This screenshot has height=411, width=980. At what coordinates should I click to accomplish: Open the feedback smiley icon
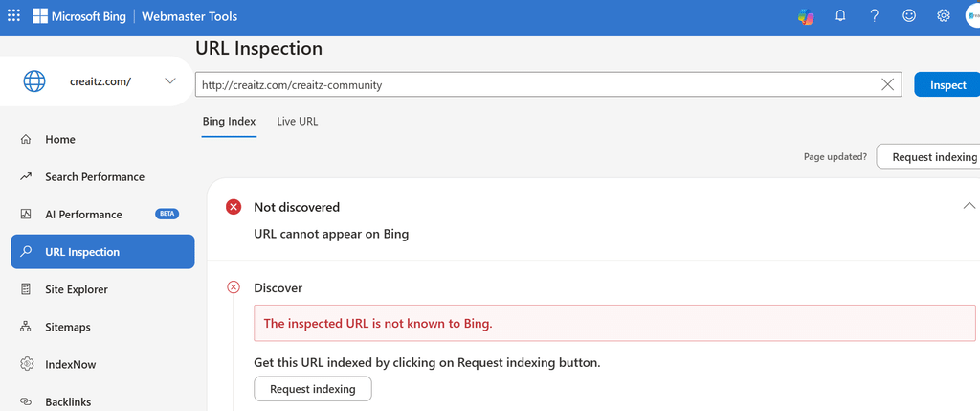909,17
